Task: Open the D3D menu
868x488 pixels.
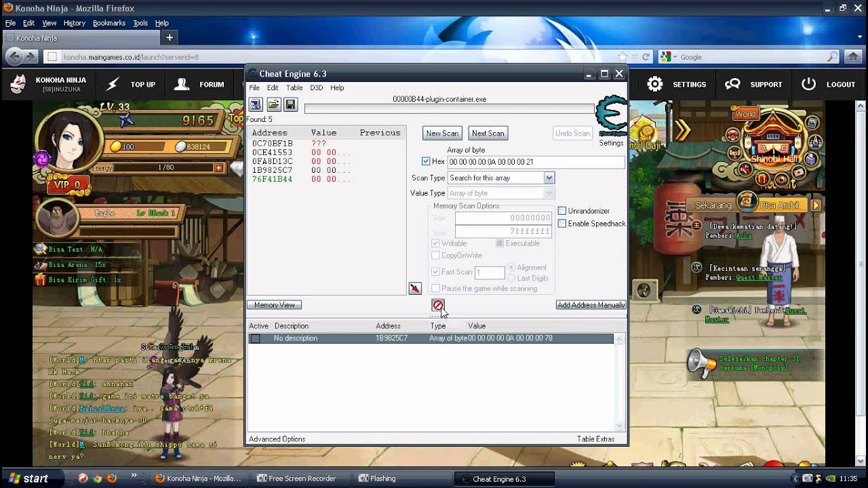Action: [317, 87]
